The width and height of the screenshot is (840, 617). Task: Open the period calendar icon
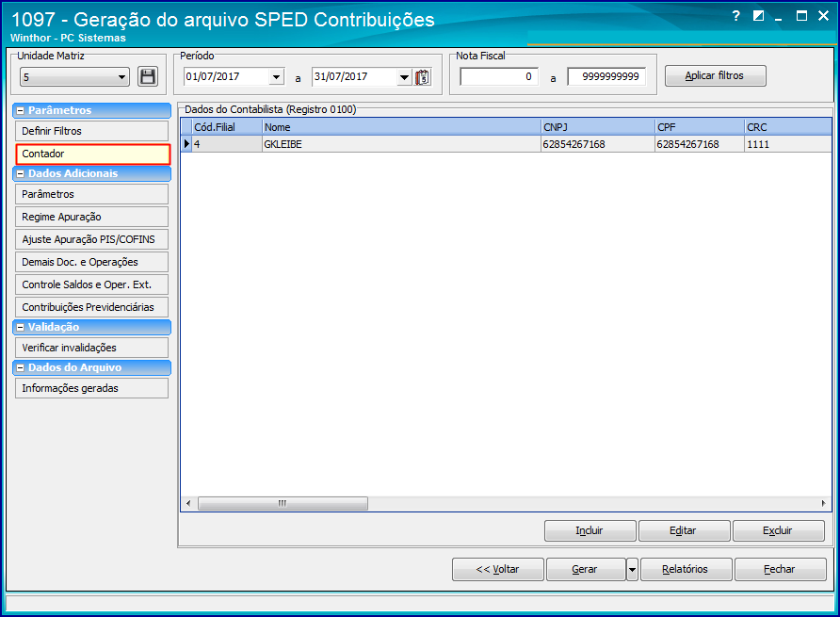[423, 76]
